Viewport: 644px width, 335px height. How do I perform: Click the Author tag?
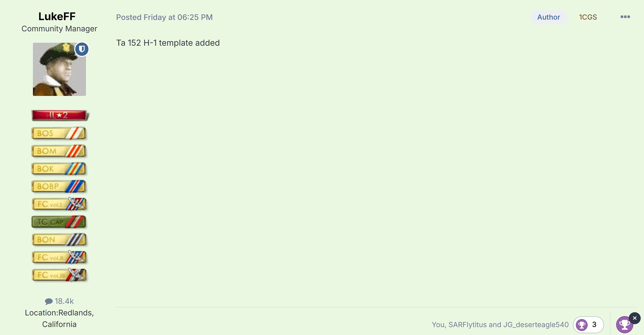tap(548, 17)
